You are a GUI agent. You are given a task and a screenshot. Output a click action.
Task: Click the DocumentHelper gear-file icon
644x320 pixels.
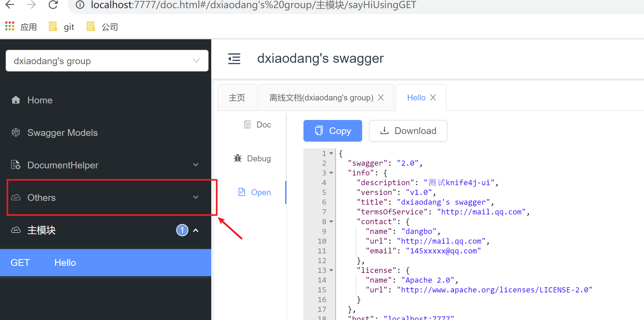click(x=16, y=165)
